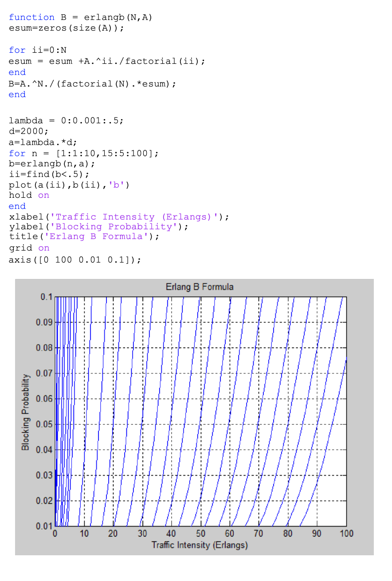Click the code line 'function B = erlangb(N,A)'
This screenshot has width=392, height=581.
(x=81, y=17)
